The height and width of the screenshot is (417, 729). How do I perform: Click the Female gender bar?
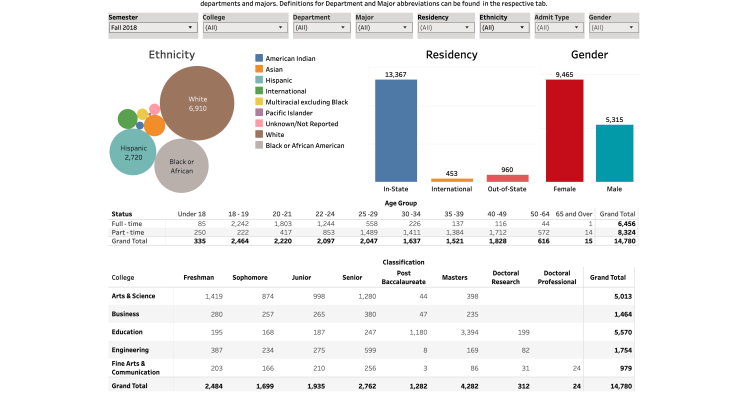click(564, 130)
